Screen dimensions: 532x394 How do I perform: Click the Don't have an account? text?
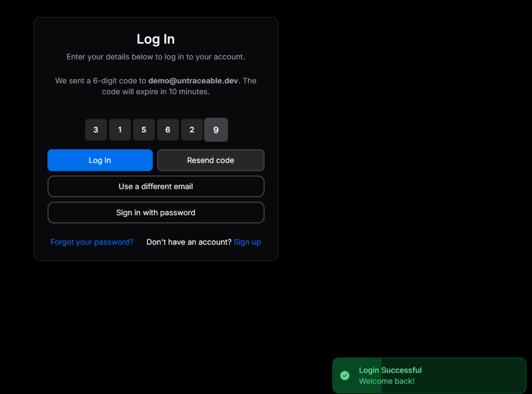[188, 241]
